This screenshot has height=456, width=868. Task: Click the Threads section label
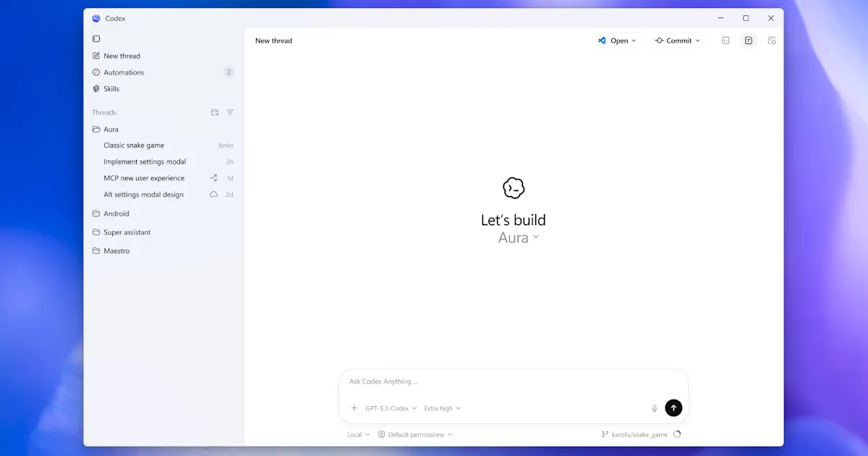tap(104, 112)
